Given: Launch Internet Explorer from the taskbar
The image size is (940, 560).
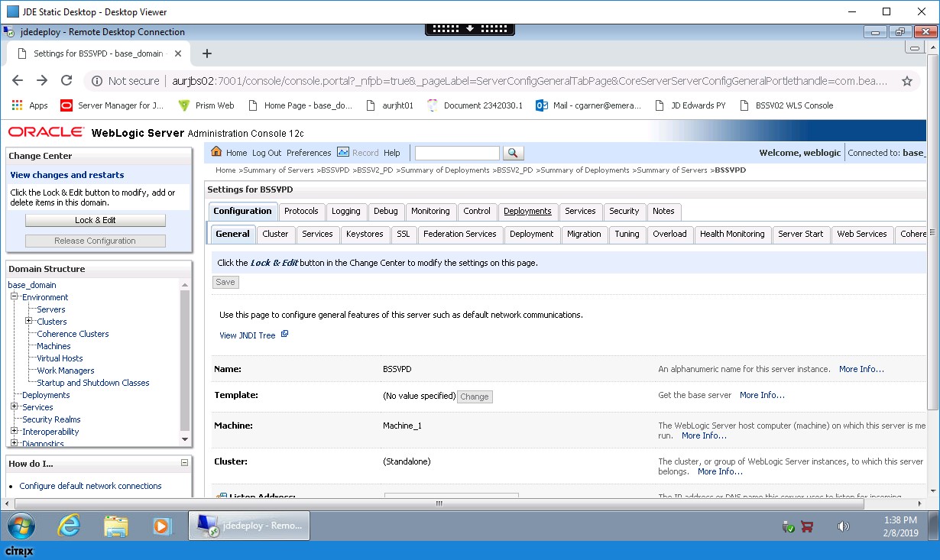Looking at the screenshot, I should coord(70,526).
